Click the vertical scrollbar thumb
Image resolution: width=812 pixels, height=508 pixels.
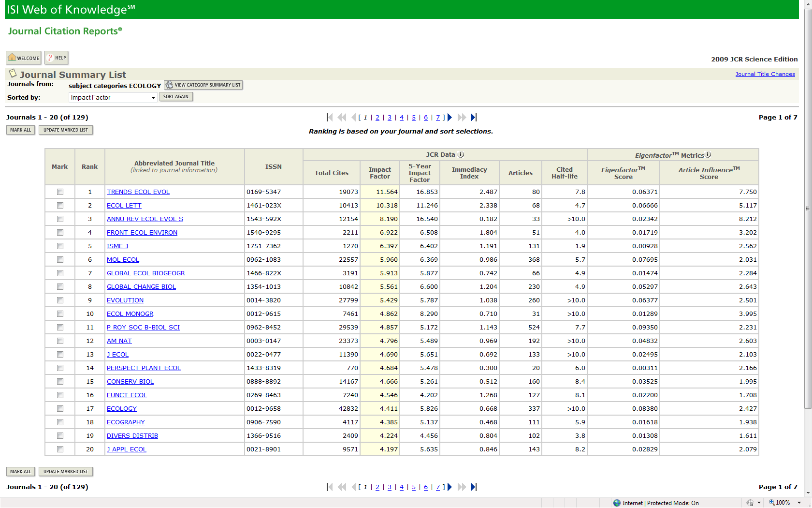tap(808, 208)
